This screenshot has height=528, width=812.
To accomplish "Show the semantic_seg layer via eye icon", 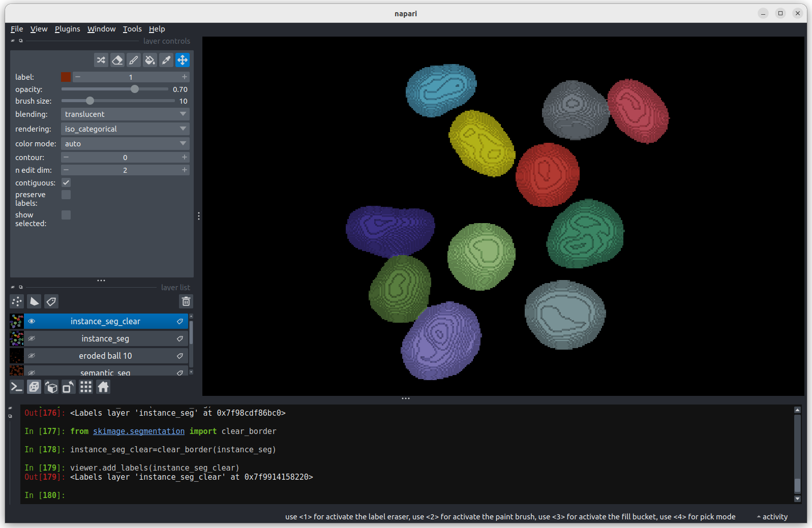I will (x=32, y=372).
